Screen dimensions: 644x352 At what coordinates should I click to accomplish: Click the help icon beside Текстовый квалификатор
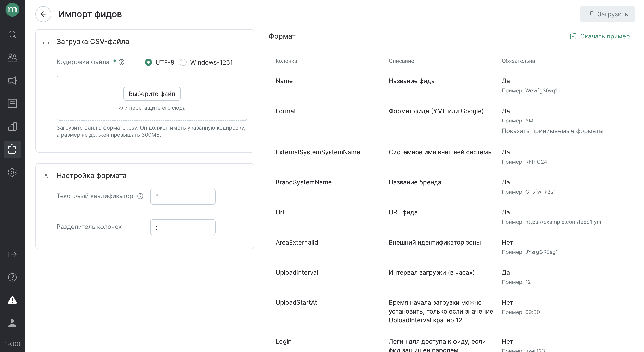[x=140, y=196]
